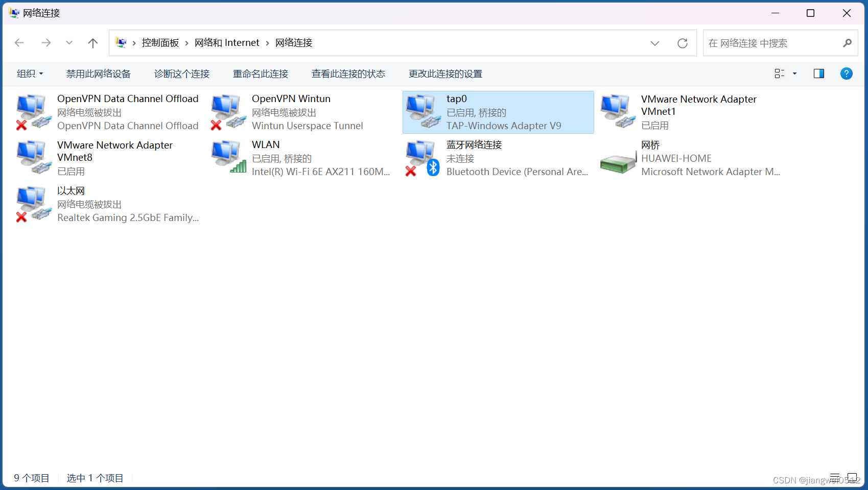Select the OpenVPN Data Channel Offload adapter icon
This screenshot has width=868, height=490.
tap(34, 112)
